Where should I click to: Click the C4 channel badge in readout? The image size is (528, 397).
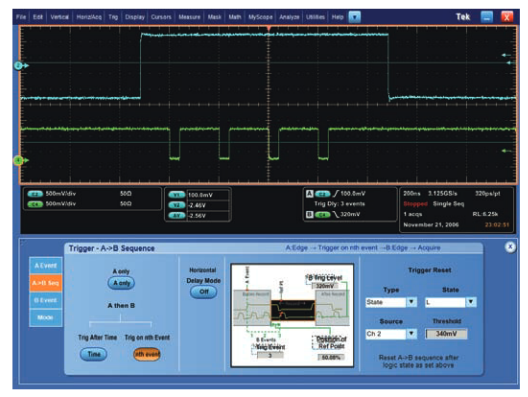35,204
